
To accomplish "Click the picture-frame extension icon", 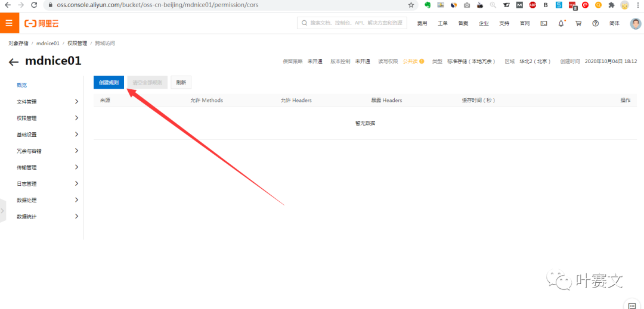I will coord(441,5).
